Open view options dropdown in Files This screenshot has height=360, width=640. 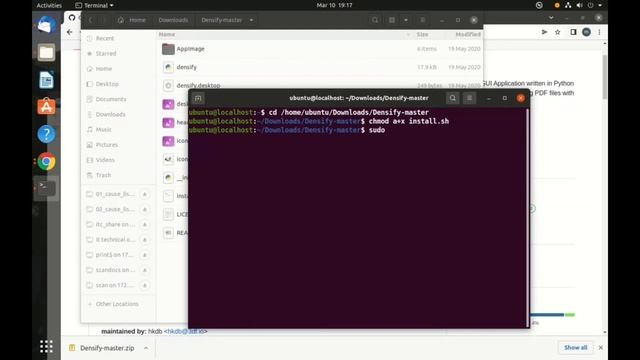tap(406, 20)
